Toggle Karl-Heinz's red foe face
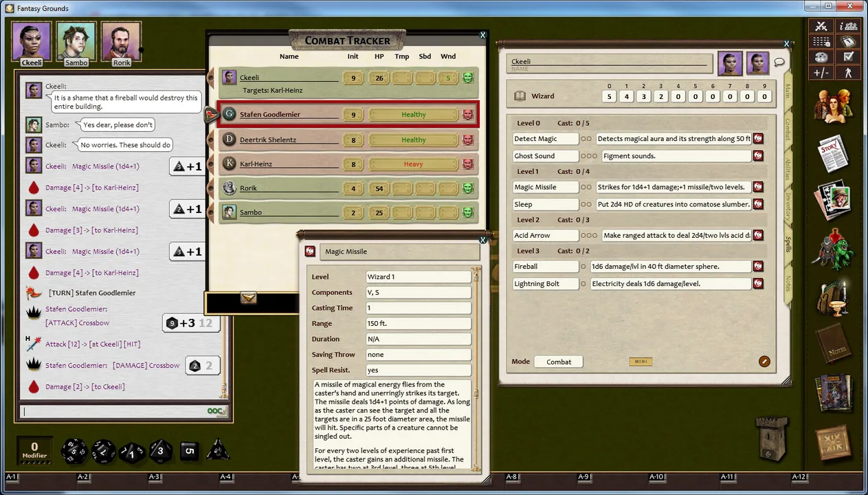 pyautogui.click(x=468, y=164)
